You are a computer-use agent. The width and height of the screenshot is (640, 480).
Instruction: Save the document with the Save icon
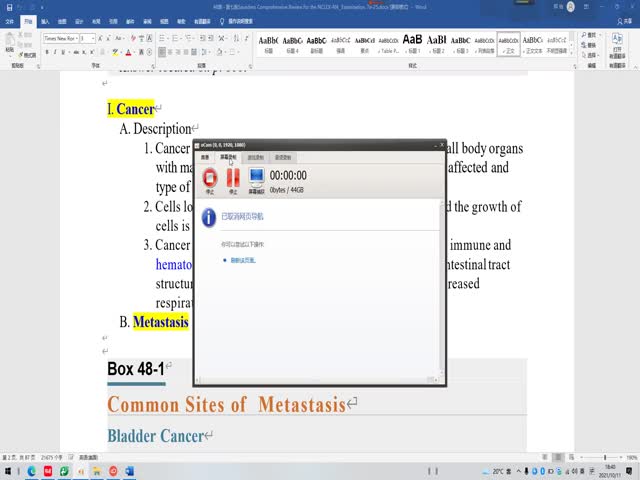7,6
